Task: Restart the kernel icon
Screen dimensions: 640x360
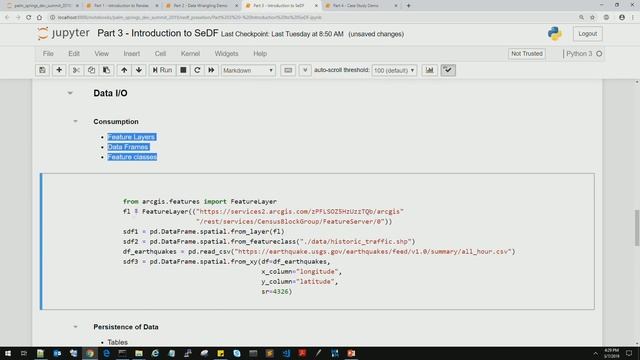Action: coord(197,70)
